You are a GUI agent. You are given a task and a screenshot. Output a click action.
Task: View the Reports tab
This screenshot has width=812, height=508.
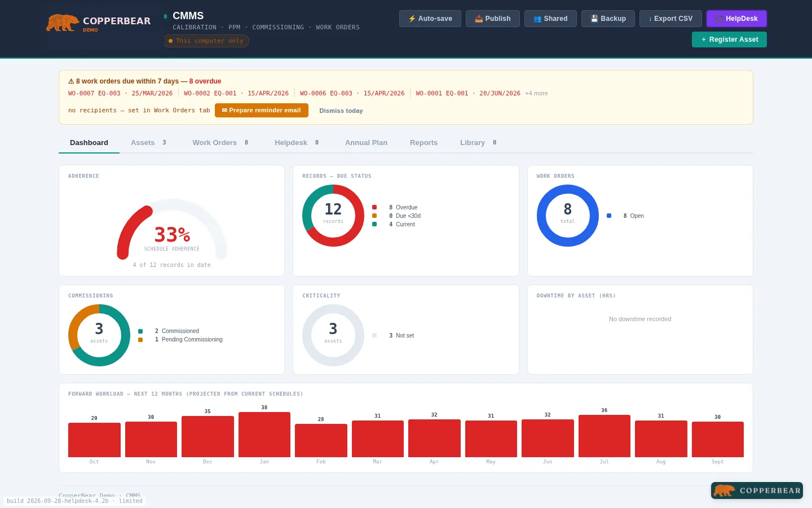(423, 143)
